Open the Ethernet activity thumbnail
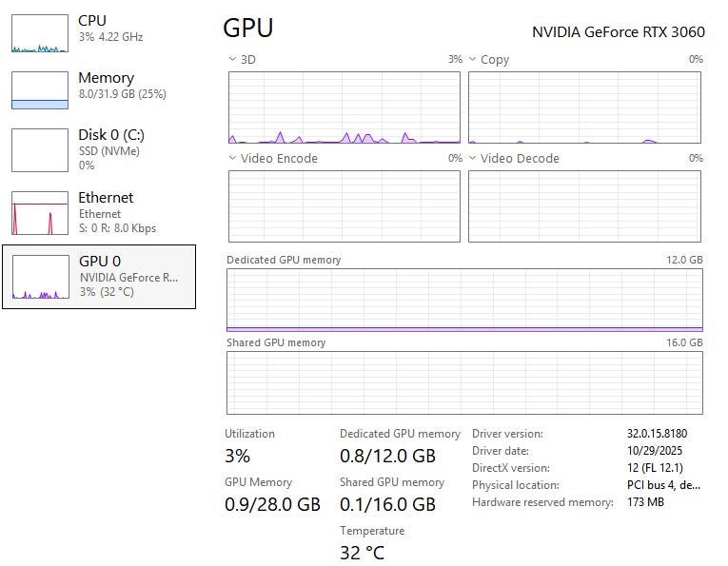 [40, 213]
